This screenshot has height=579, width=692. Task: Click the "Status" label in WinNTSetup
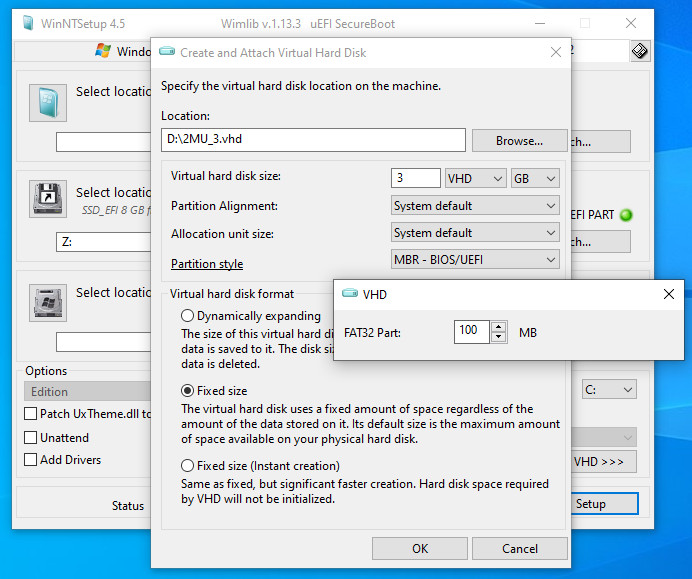click(x=128, y=506)
